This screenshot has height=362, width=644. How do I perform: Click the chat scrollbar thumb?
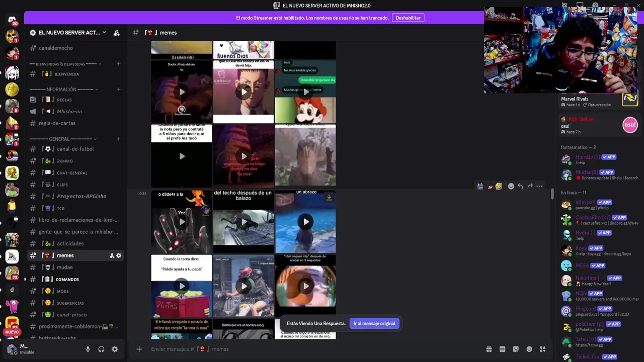552,194
